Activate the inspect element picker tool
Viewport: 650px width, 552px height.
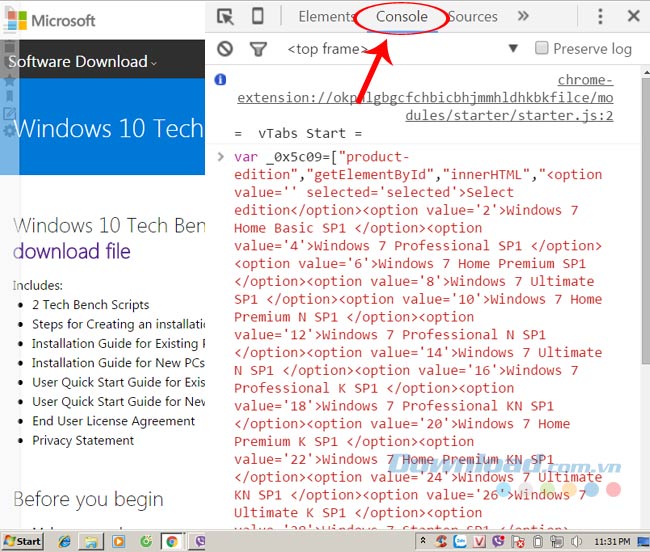(225, 17)
